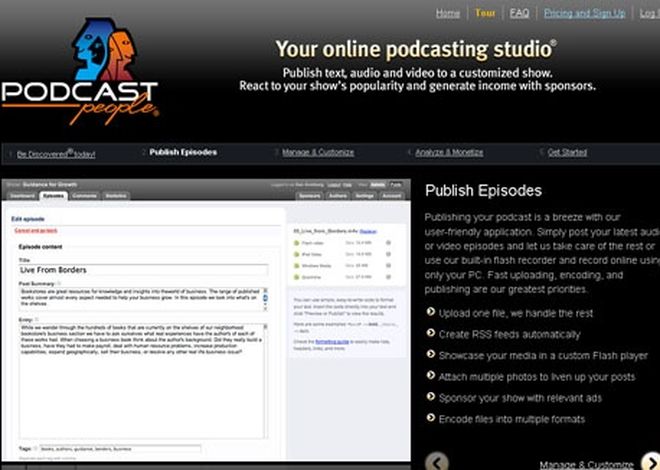Click the Title field reading Live From Borders
Image resolution: width=660 pixels, height=470 pixels.
143,270
